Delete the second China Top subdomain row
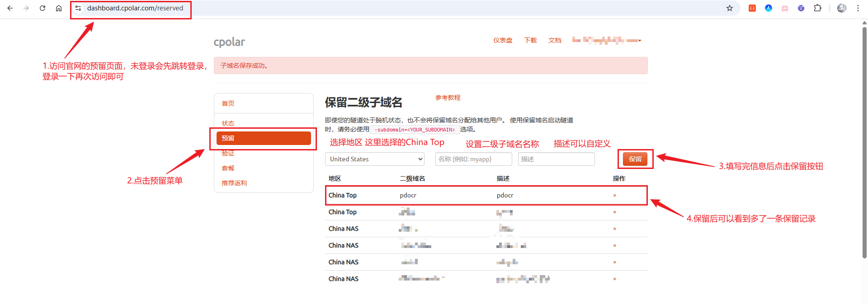The image size is (868, 304). (614, 212)
